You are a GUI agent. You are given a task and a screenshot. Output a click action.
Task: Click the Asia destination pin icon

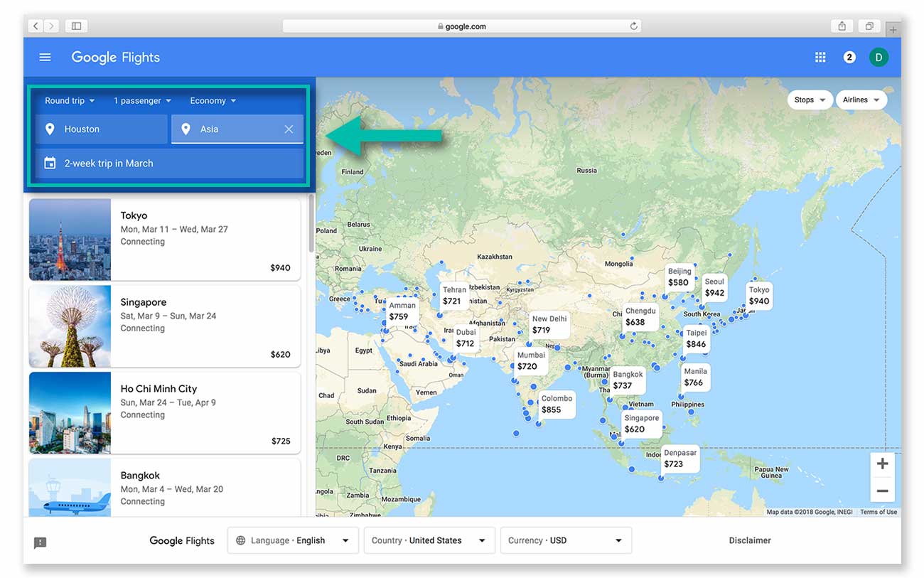point(186,129)
